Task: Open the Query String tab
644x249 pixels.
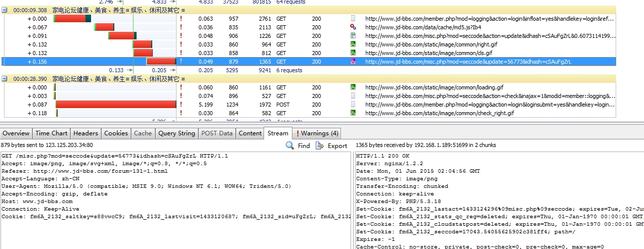Action: click(176, 133)
